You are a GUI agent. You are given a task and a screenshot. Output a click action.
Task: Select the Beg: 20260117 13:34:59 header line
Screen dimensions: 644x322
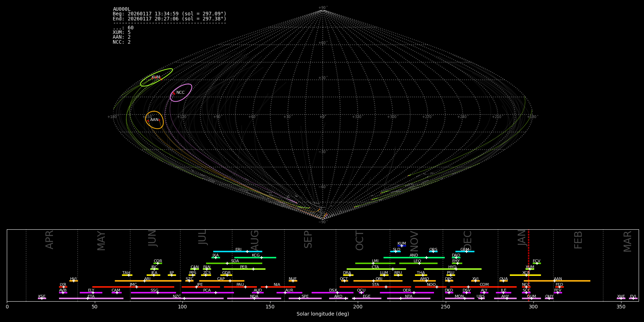[170, 14]
